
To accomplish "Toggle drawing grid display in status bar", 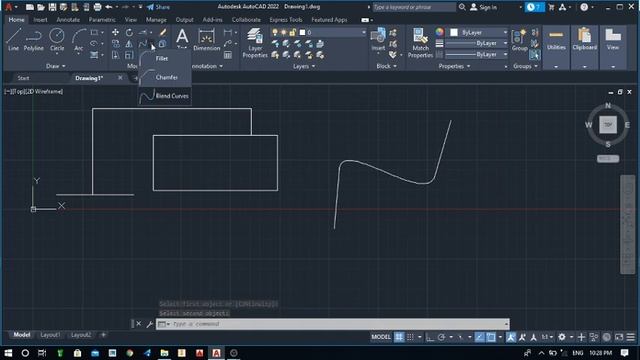I will pyautogui.click(x=399, y=337).
